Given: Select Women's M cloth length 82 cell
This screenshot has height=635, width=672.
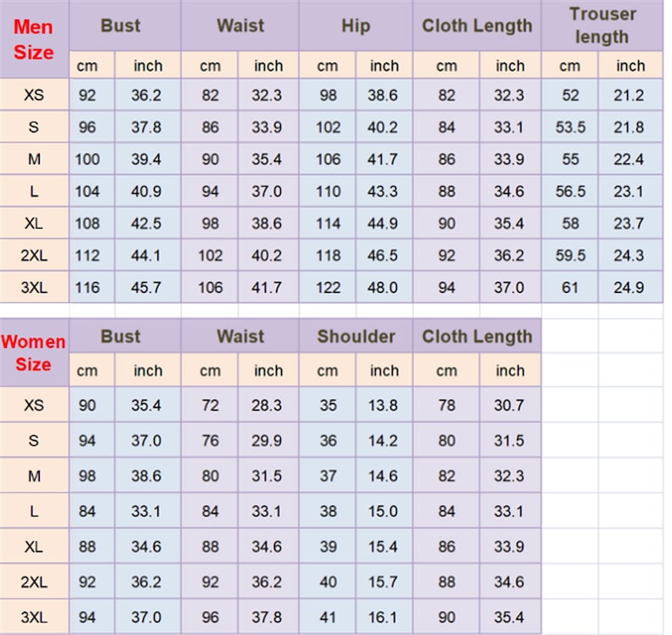Looking at the screenshot, I should 447,476.
